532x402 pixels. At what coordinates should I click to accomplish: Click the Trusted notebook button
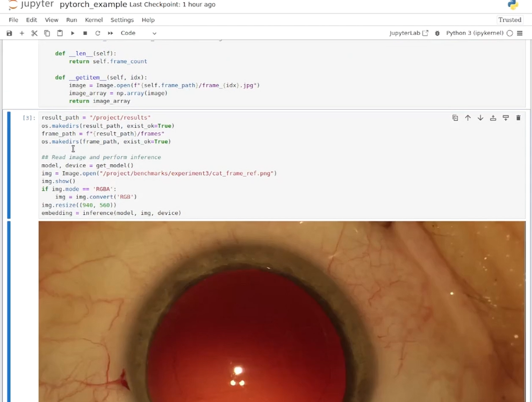(x=510, y=20)
